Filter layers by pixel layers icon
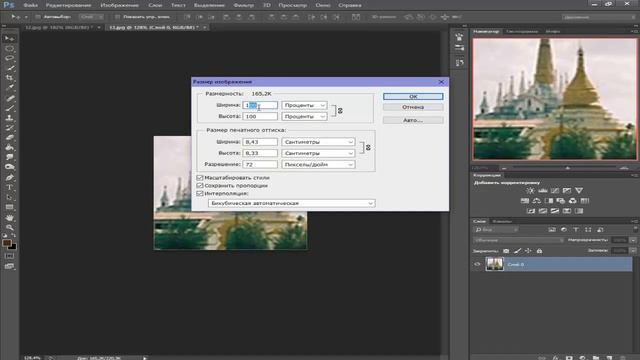 click(x=552, y=230)
